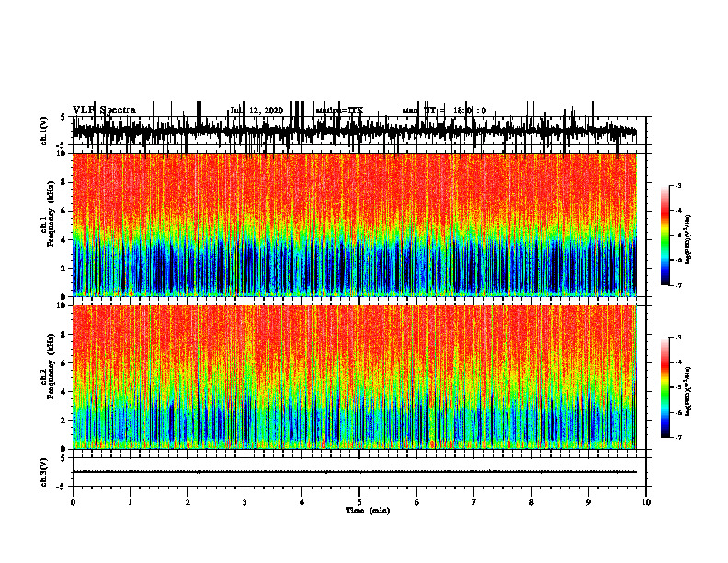Click the "-3" value on ch.2 color bar
The image size is (728, 563).
[x=677, y=338]
